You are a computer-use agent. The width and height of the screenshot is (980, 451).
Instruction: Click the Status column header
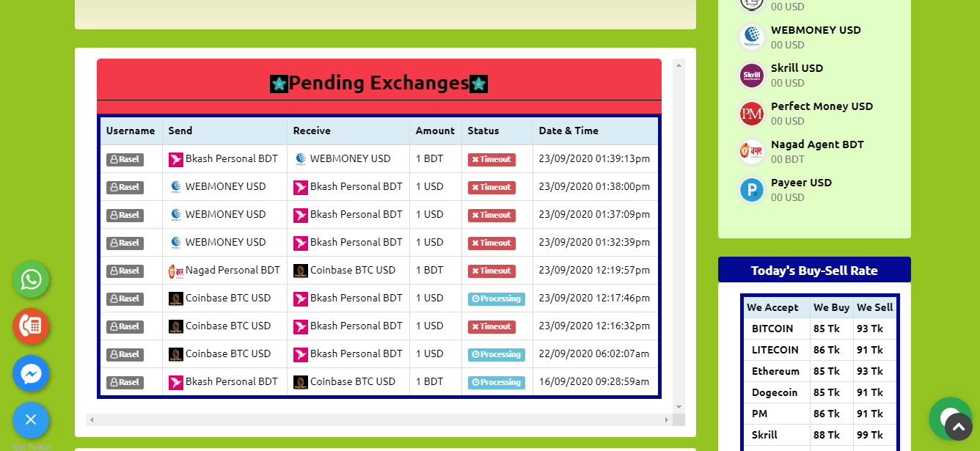[x=483, y=131]
